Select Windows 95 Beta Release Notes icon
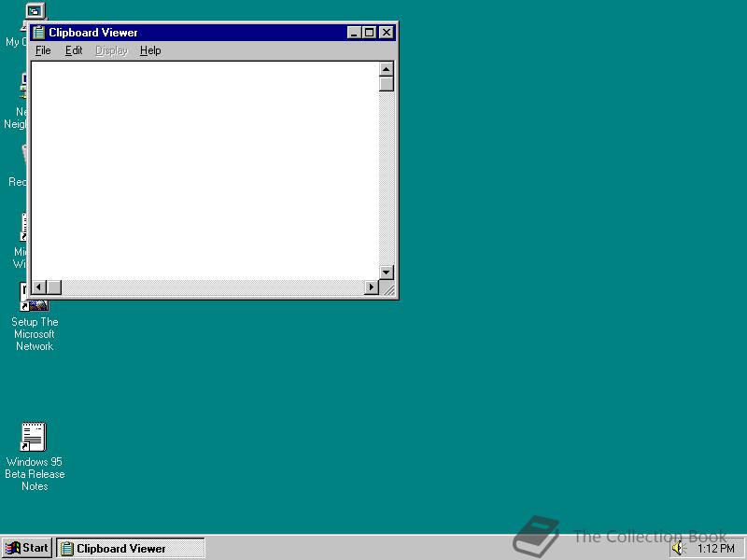 tap(34, 437)
